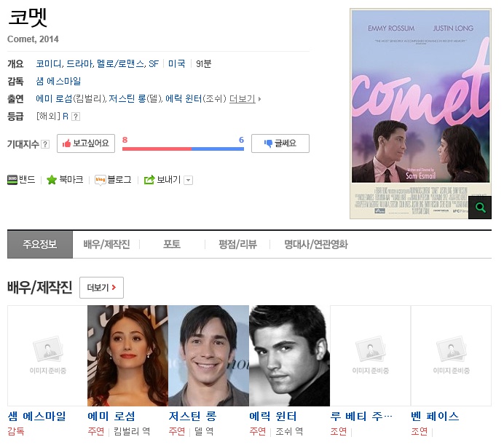Expand the cast list with 더보기 link
The image size is (504, 445).
pyautogui.click(x=243, y=99)
